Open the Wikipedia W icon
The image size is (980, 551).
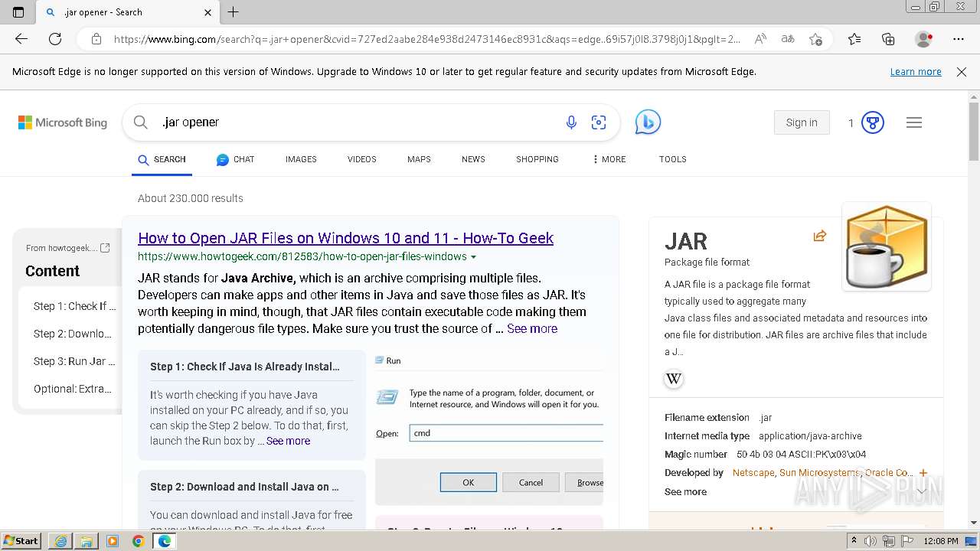674,379
